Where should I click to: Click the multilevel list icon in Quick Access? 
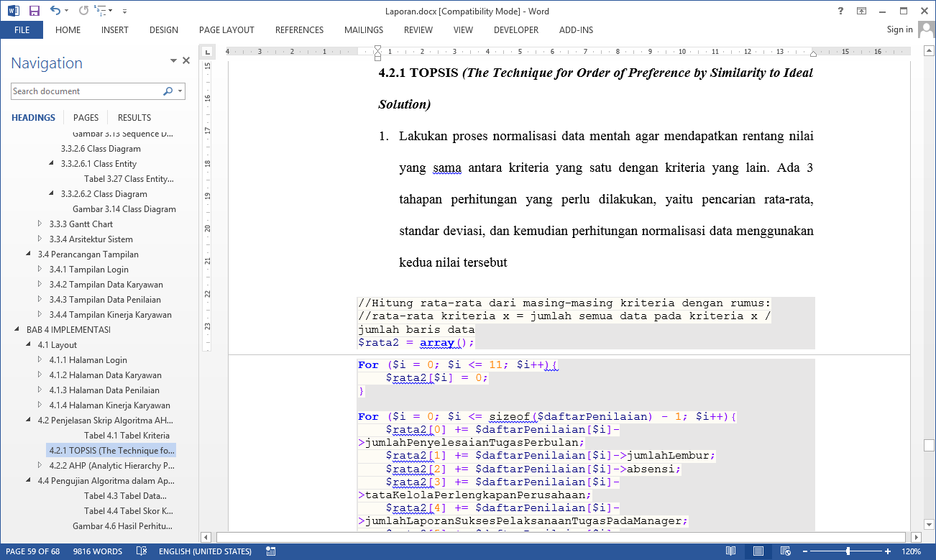[x=102, y=11]
